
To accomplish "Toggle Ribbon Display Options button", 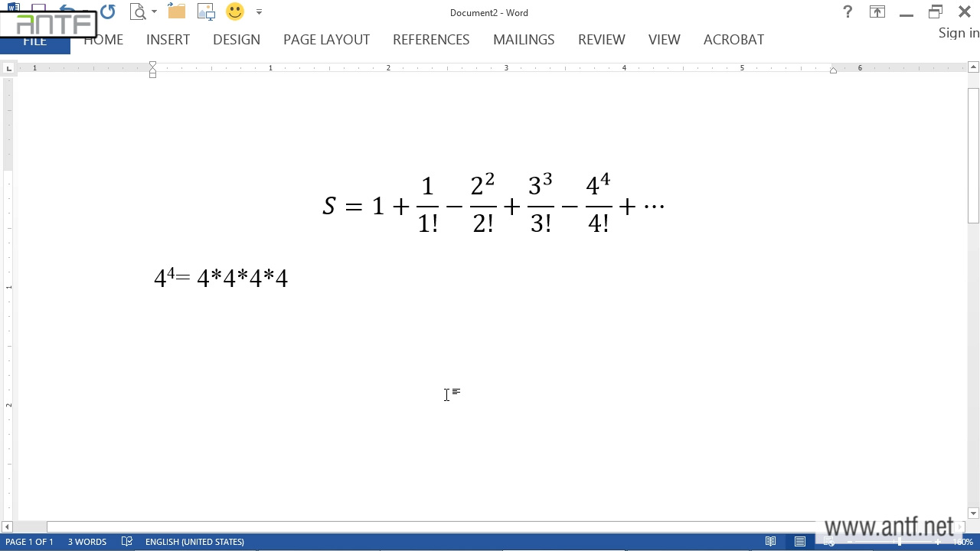I will (877, 11).
